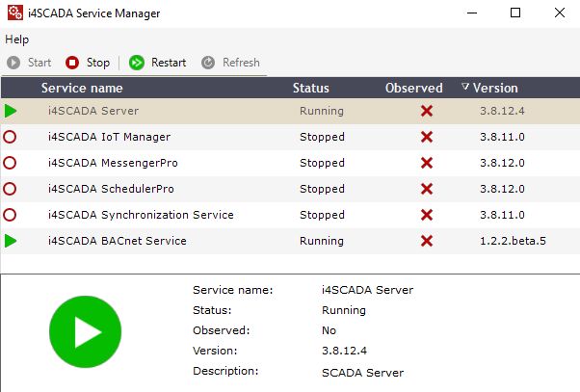Sort by Version column header
This screenshot has height=392, width=580.
pyautogui.click(x=495, y=88)
